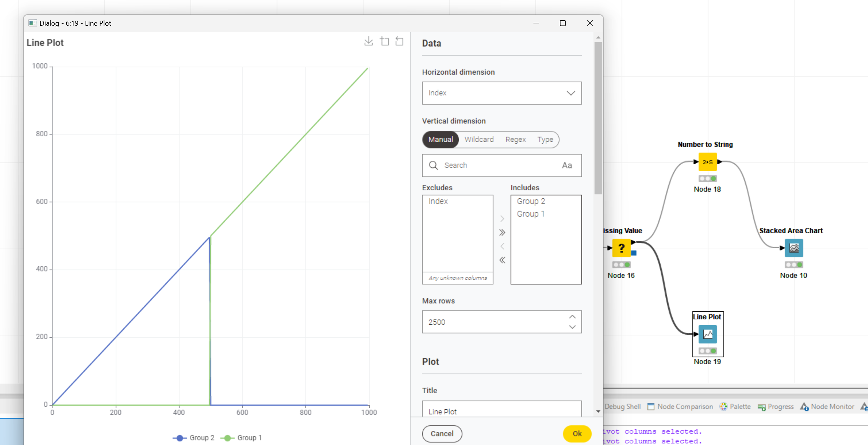Click the Title field containing Line Plot
The width and height of the screenshot is (868, 445).
(502, 409)
